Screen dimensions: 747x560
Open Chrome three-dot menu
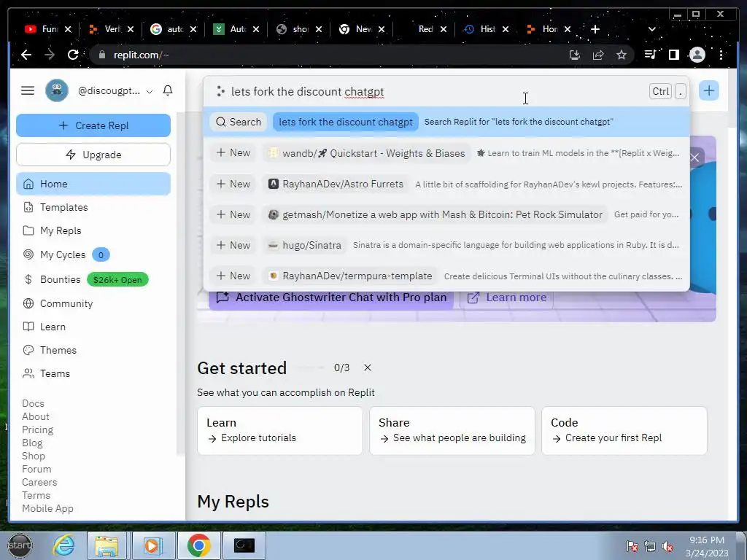(721, 55)
